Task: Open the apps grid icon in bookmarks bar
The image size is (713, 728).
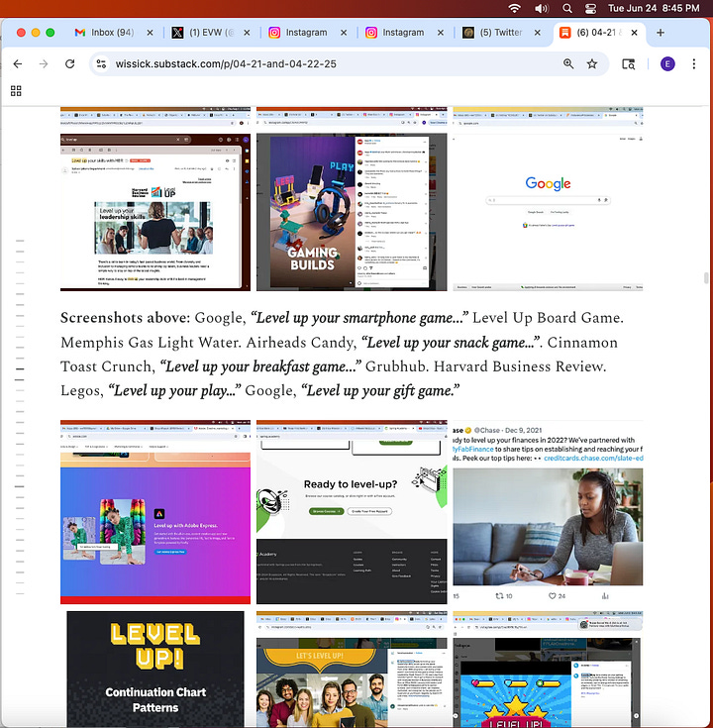Action: [x=16, y=91]
